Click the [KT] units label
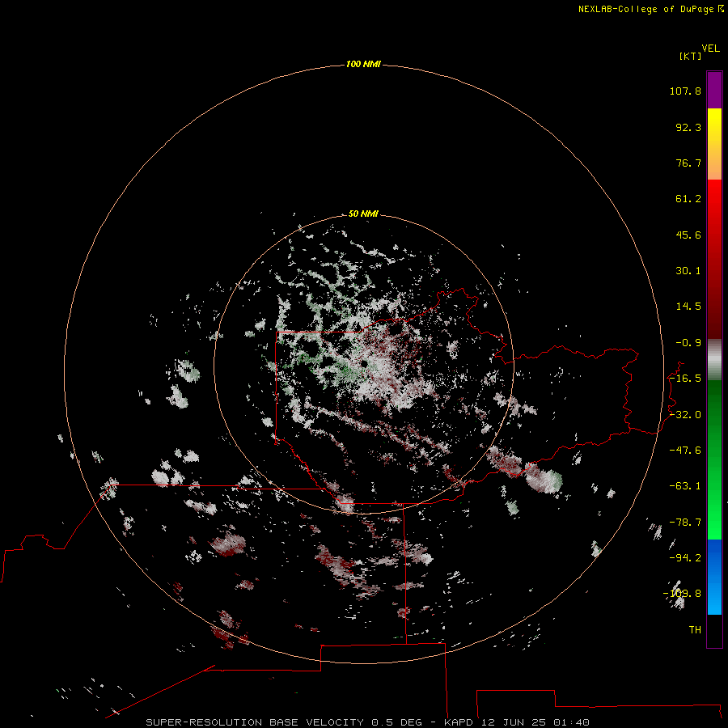This screenshot has height=728, width=728. [x=691, y=56]
